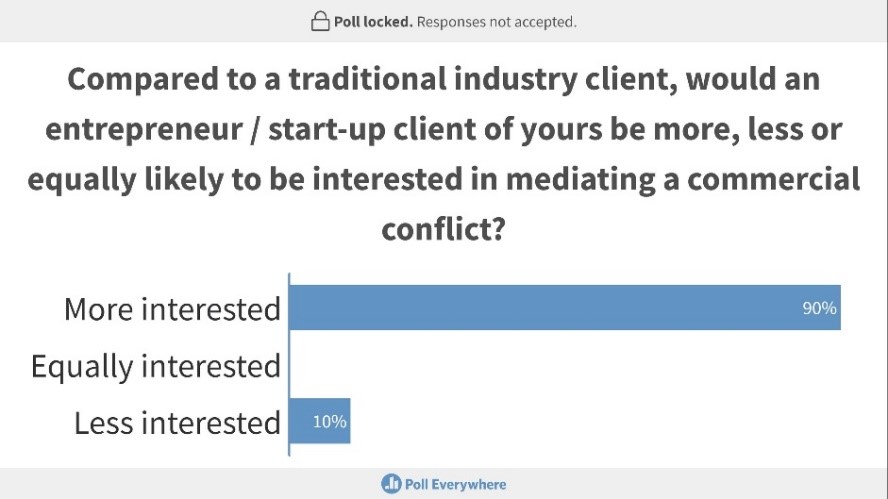The width and height of the screenshot is (888, 499).
Task: Select the More interested bar
Action: [x=565, y=308]
